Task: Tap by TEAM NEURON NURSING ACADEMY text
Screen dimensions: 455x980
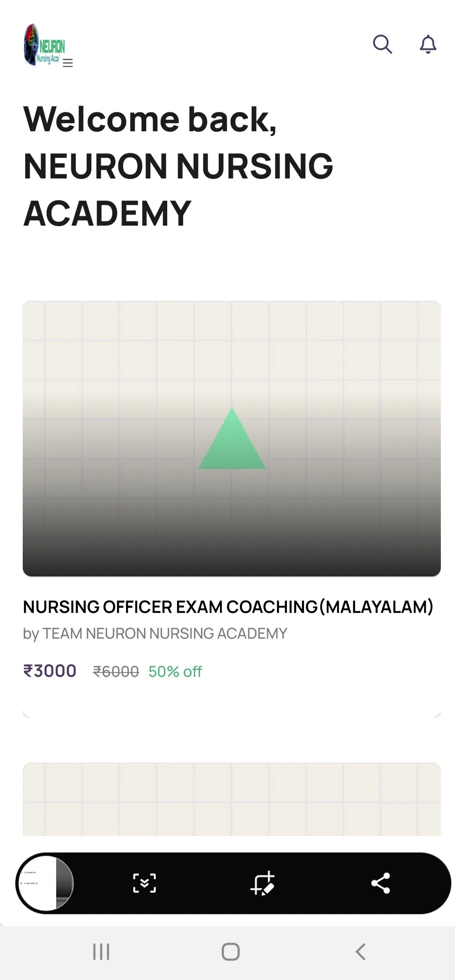Action: [x=155, y=633]
